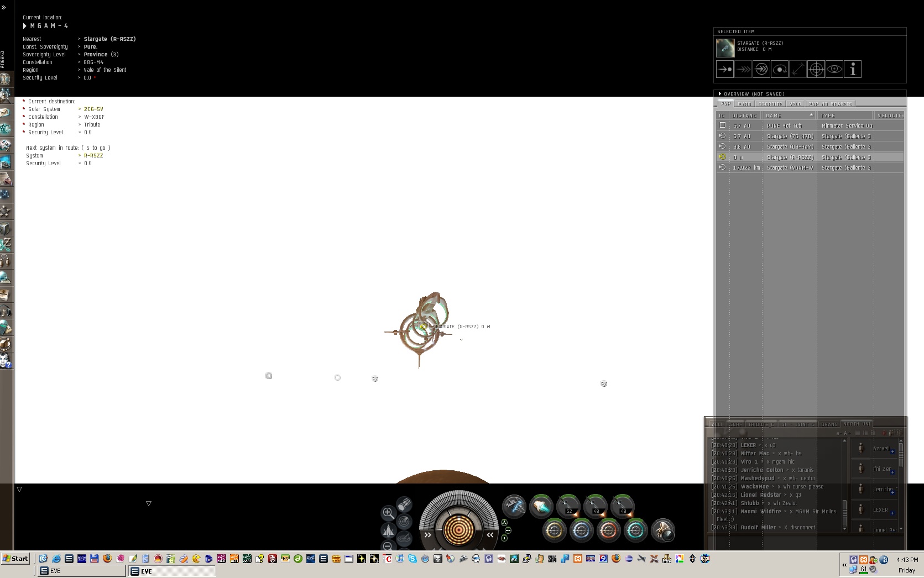
Task: Click the Jump through stargate icon
Action: click(761, 70)
